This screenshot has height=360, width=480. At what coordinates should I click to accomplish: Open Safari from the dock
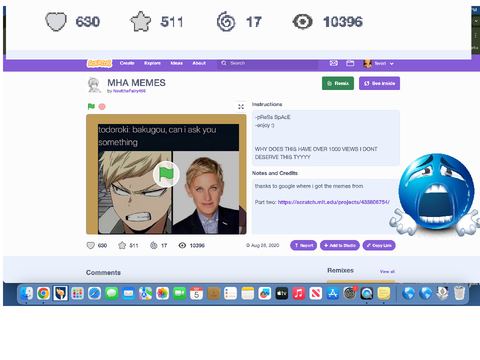tap(94, 294)
